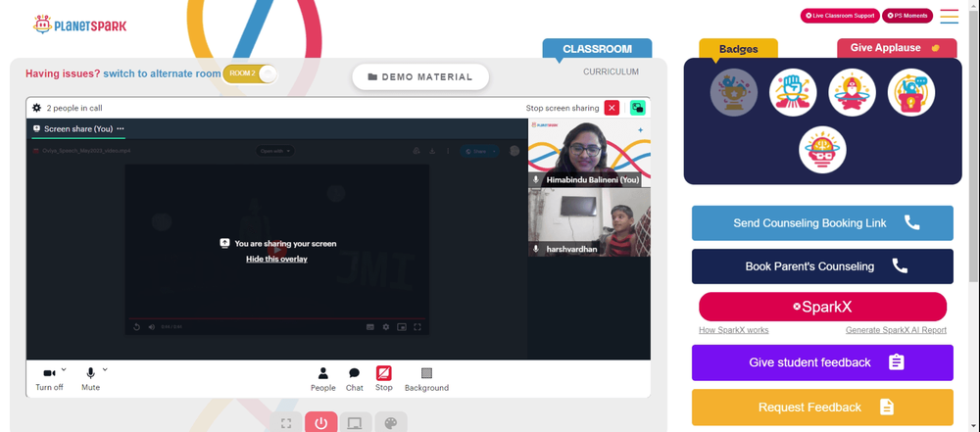Open the Badges tab
980x432 pixels.
(x=738, y=49)
